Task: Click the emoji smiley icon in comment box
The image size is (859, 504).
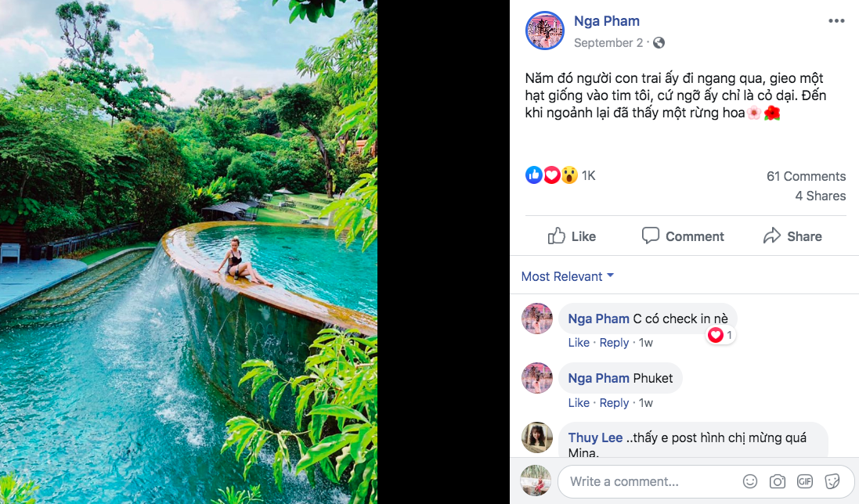Action: [750, 481]
